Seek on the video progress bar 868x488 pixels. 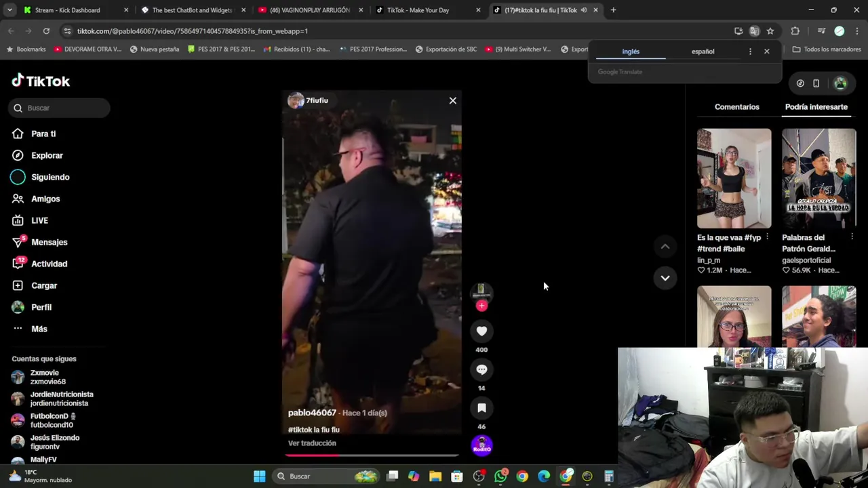pyautogui.click(x=372, y=455)
